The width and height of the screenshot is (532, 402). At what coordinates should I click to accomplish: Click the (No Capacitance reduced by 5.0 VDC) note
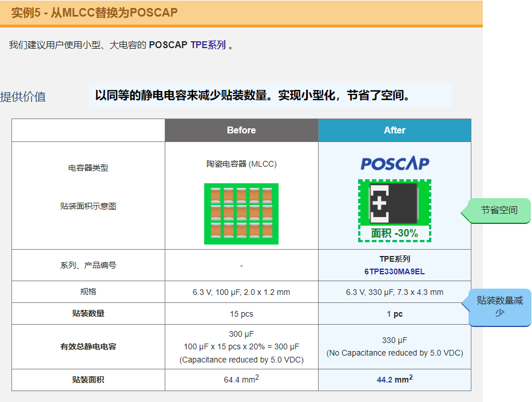coord(395,353)
